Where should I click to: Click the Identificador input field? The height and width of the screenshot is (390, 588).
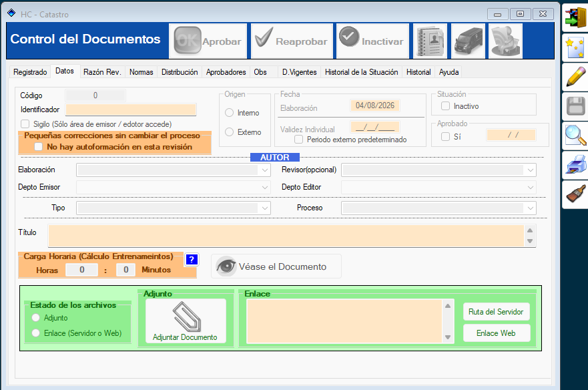(x=131, y=110)
